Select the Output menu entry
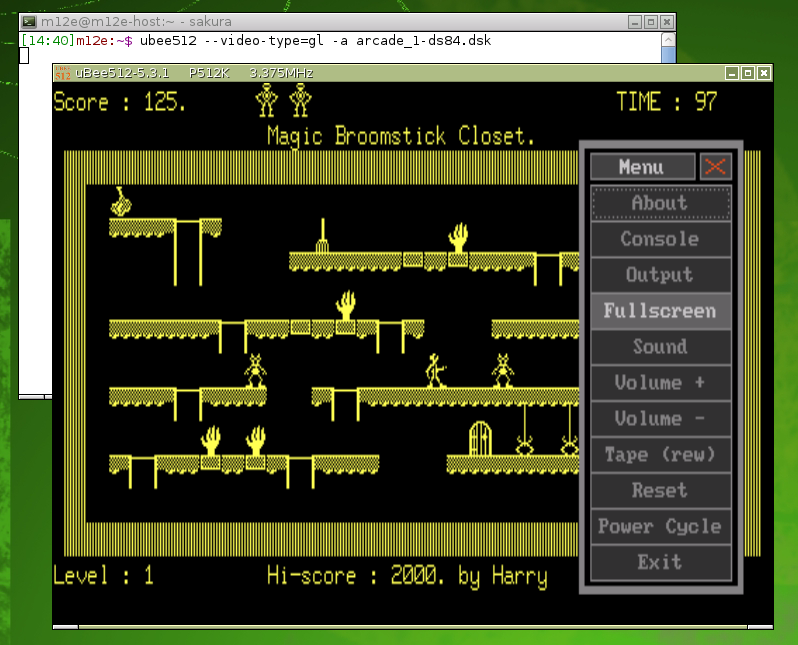The width and height of the screenshot is (798, 645). click(x=660, y=275)
